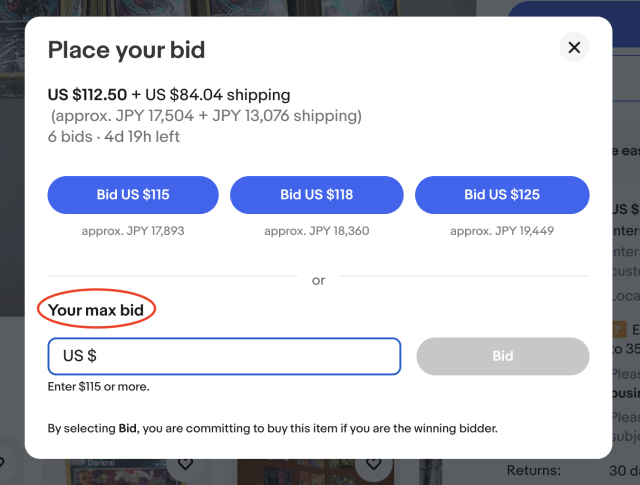Choose the Bid US $115 quick bid

[133, 195]
